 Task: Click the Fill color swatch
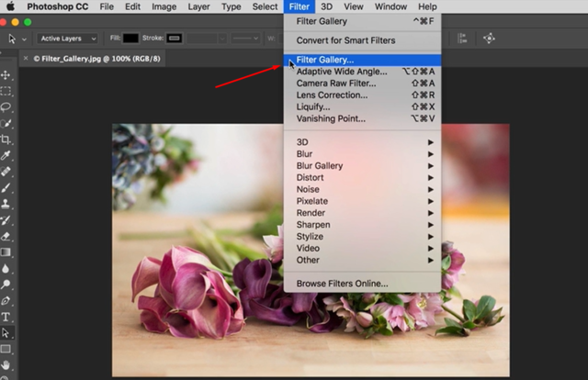pyautogui.click(x=130, y=39)
